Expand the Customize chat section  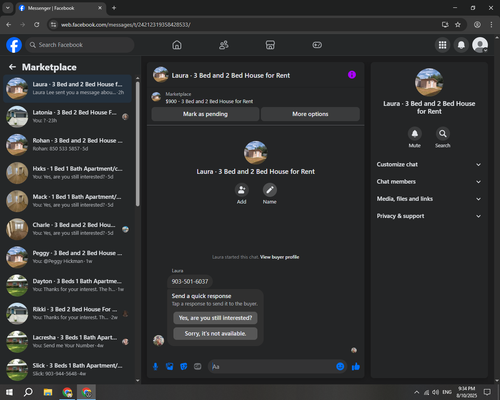(429, 164)
